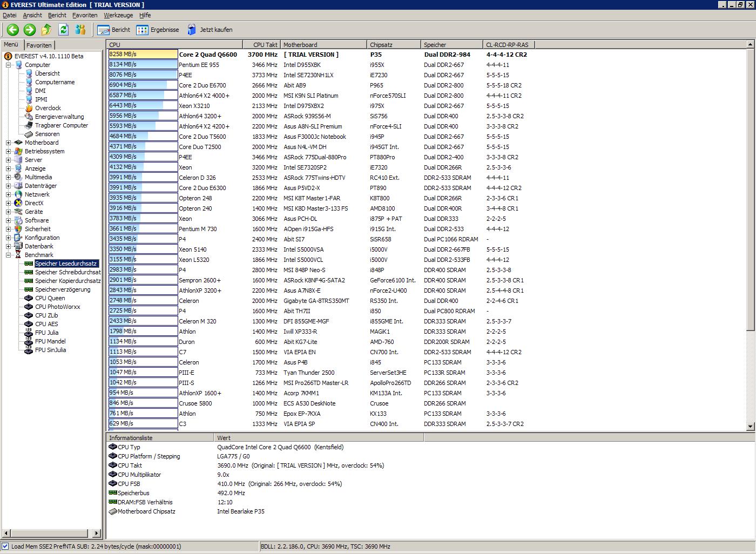Select FPU SinJulia benchmark
The image size is (756, 554).
click(50, 350)
